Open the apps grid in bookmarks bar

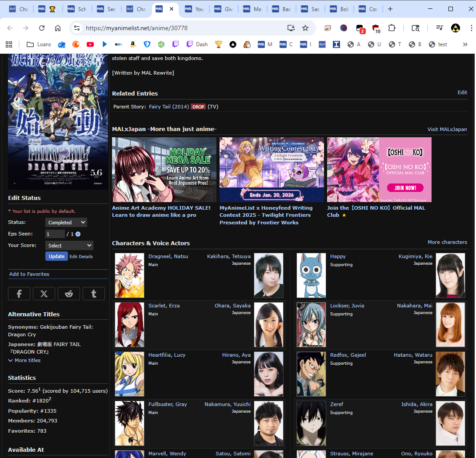click(x=9, y=44)
